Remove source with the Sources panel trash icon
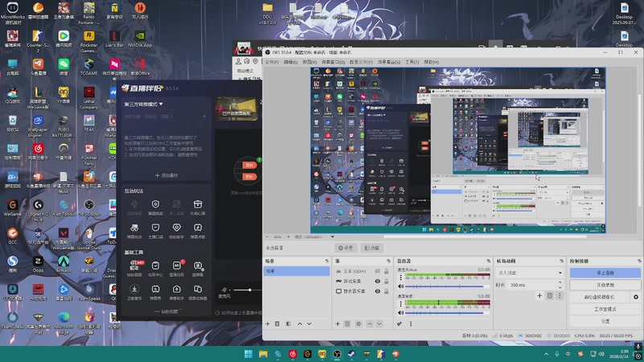 click(348, 324)
